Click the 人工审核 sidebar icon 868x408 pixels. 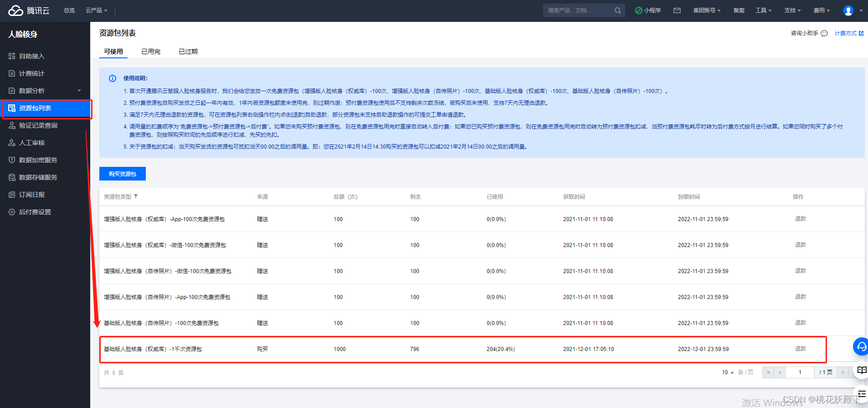[12, 143]
